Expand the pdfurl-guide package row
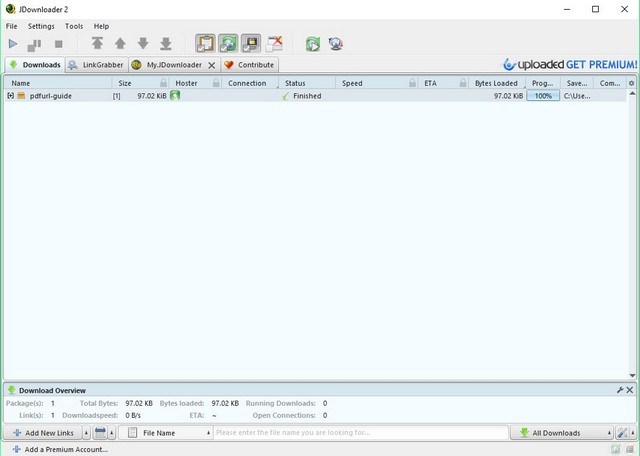Image resolution: width=640 pixels, height=456 pixels. [10, 96]
